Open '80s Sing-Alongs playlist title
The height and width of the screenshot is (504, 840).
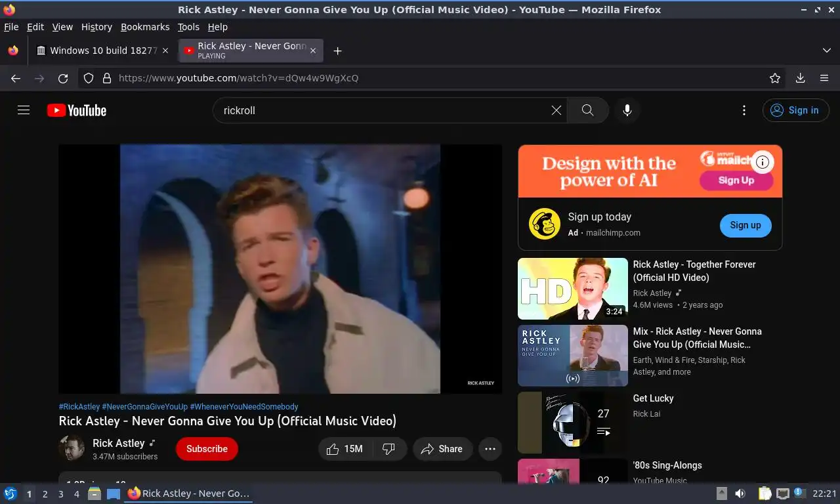pyautogui.click(x=667, y=465)
